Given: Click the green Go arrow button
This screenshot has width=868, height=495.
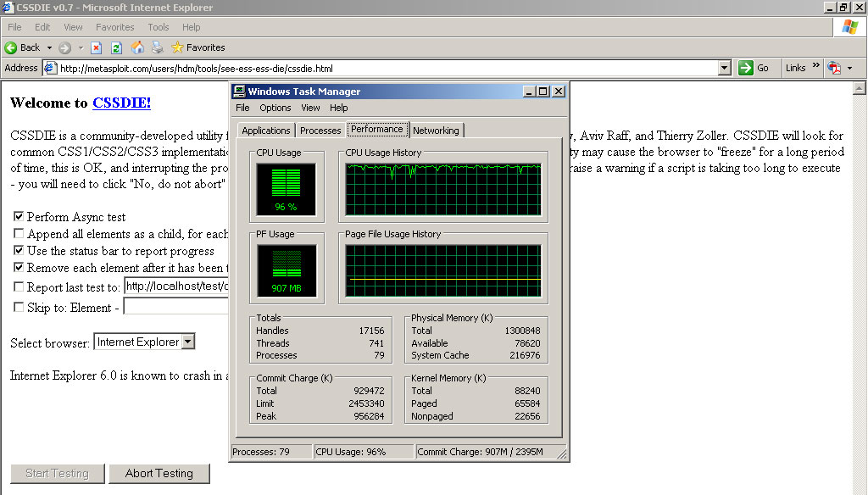Looking at the screenshot, I should click(x=746, y=68).
